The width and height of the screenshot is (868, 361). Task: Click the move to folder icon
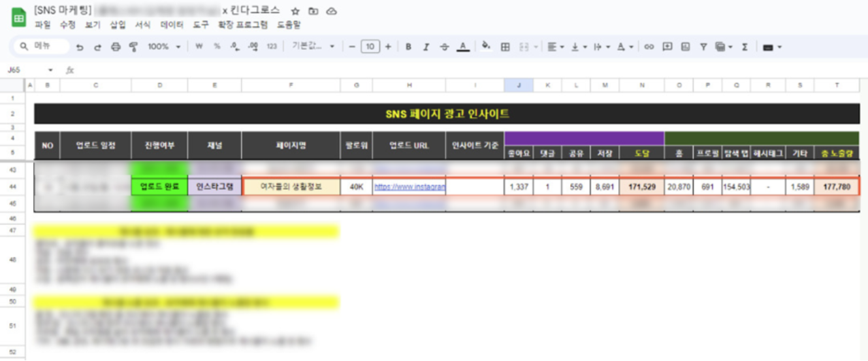coord(313,11)
